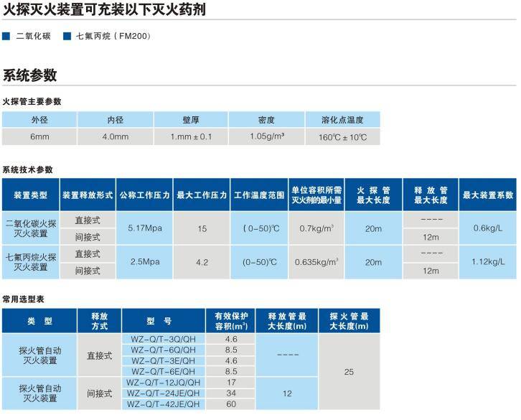Click the 常用选型表 subheading
521x420 pixels.
pyautogui.click(x=23, y=299)
